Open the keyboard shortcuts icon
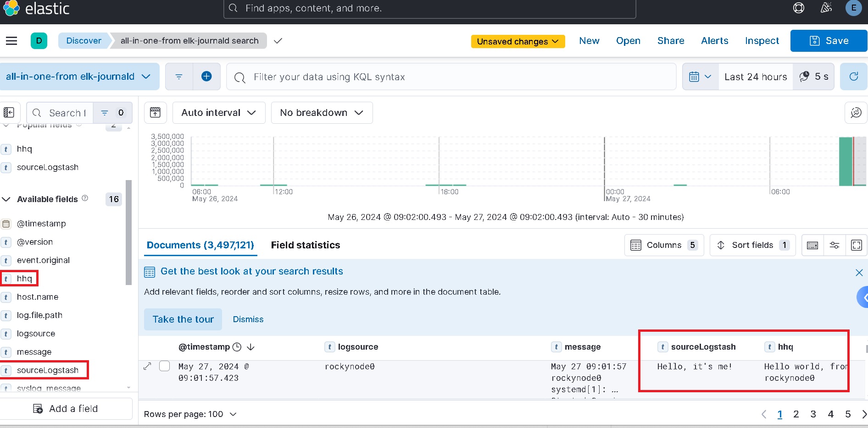This screenshot has width=868, height=428. (x=812, y=245)
